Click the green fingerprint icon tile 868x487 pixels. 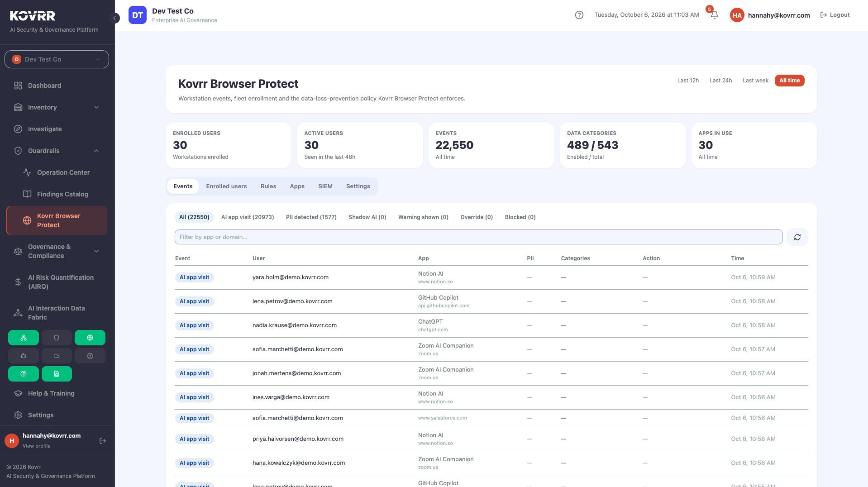(24, 374)
